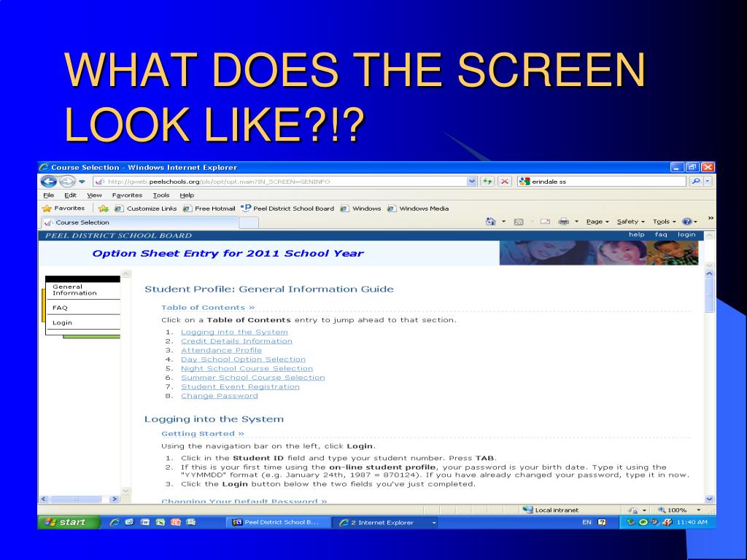
Task: Click the address bar URL field
Action: [x=279, y=182]
